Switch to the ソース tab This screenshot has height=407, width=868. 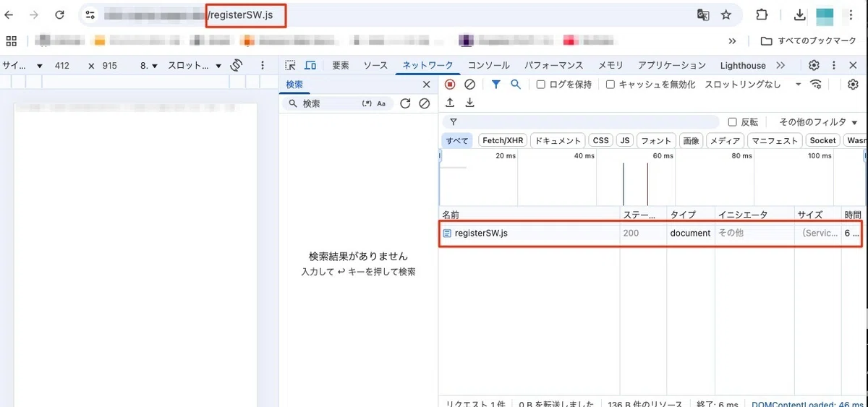tap(375, 65)
